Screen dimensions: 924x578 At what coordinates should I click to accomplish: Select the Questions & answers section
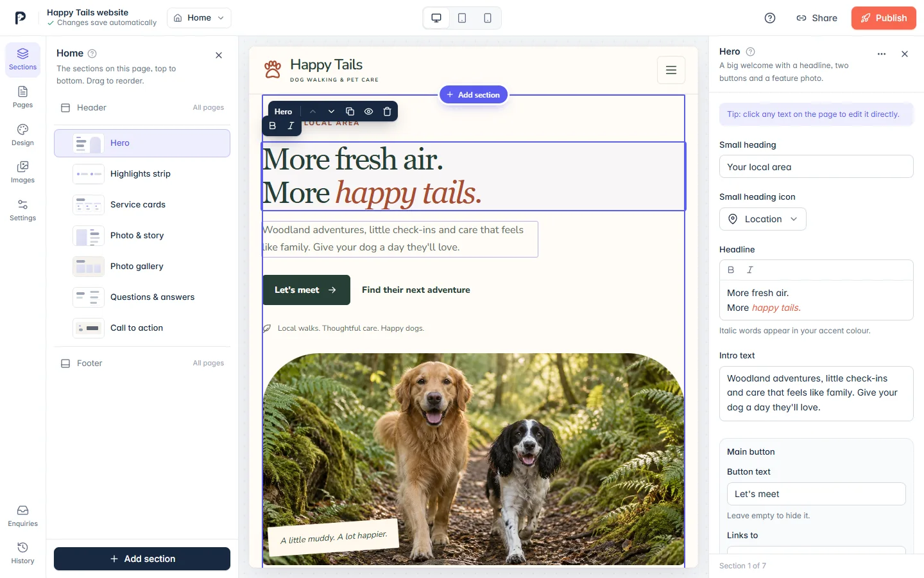[x=142, y=297]
